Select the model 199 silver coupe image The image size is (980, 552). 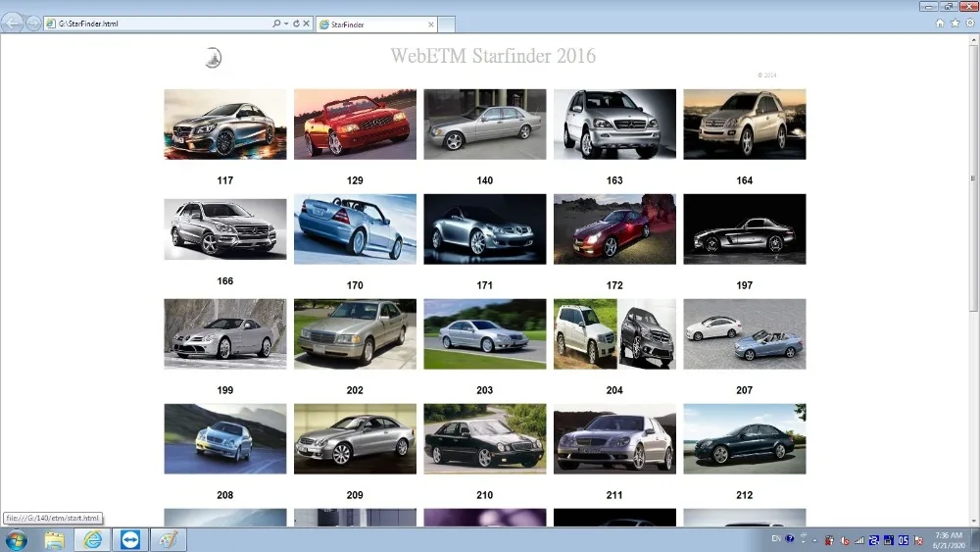(225, 333)
